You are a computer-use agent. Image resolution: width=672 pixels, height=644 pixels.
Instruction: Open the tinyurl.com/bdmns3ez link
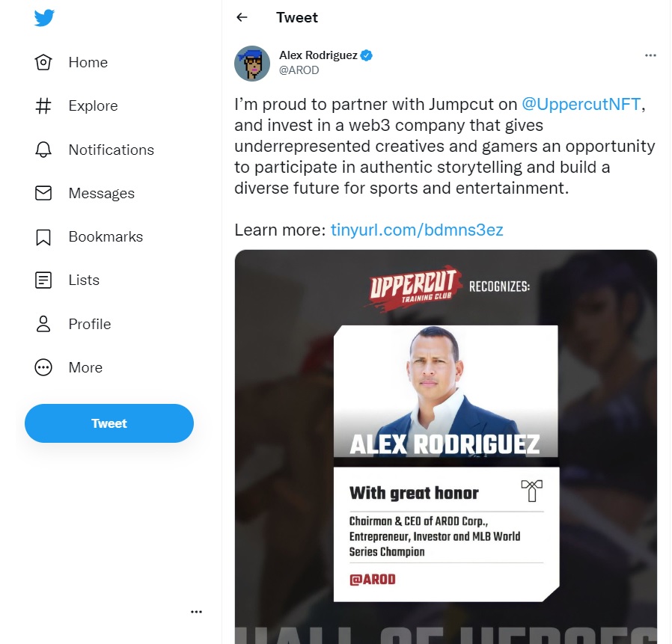pyautogui.click(x=417, y=230)
